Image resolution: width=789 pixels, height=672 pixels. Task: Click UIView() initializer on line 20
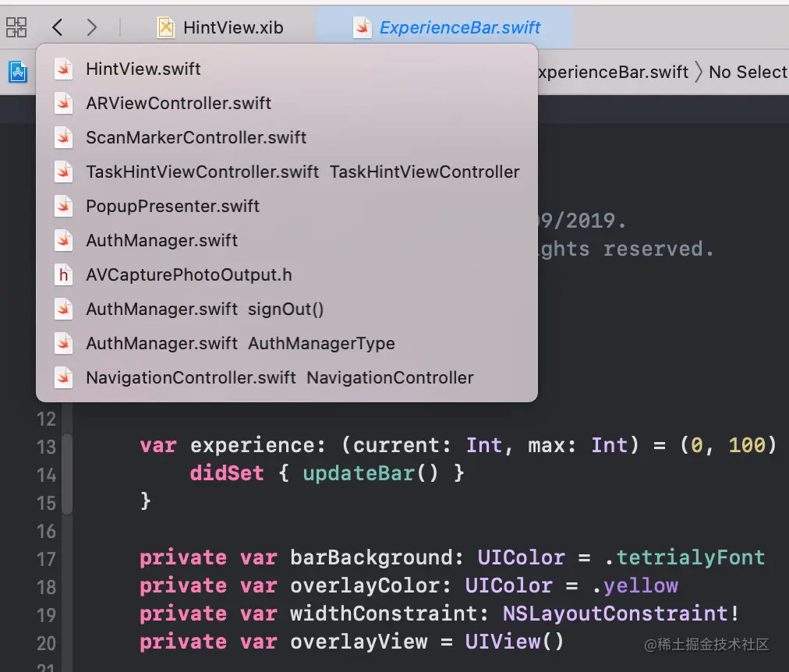515,642
